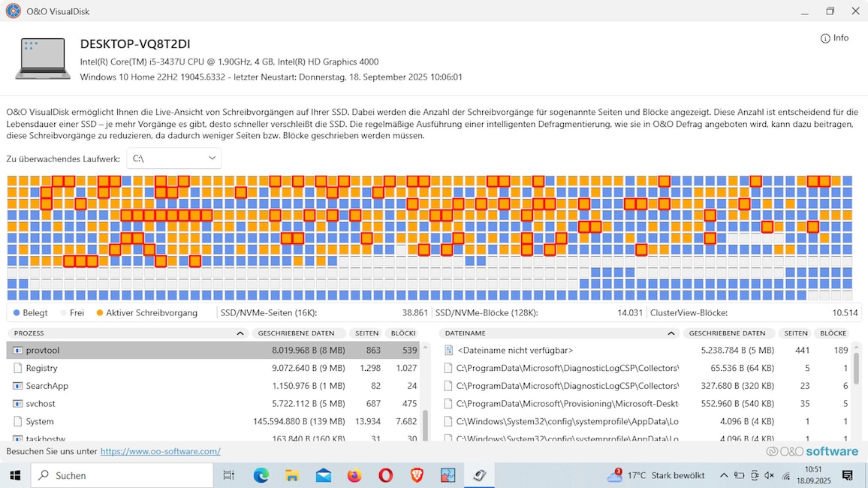Sort files by SEITEN column header
The height and width of the screenshot is (488, 868).
click(795, 333)
